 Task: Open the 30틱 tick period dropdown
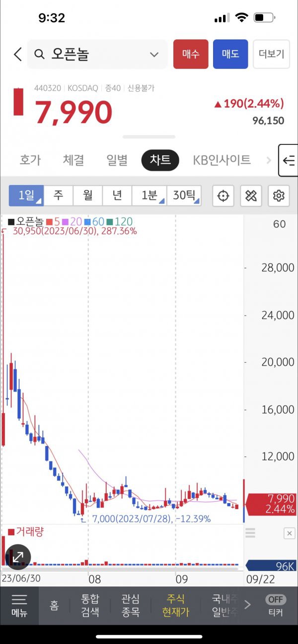tap(184, 195)
